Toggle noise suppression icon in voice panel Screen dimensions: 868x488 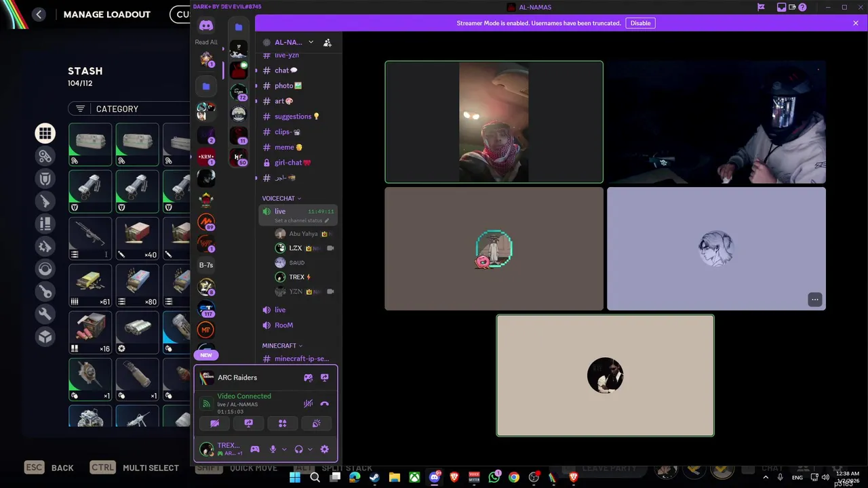click(308, 403)
